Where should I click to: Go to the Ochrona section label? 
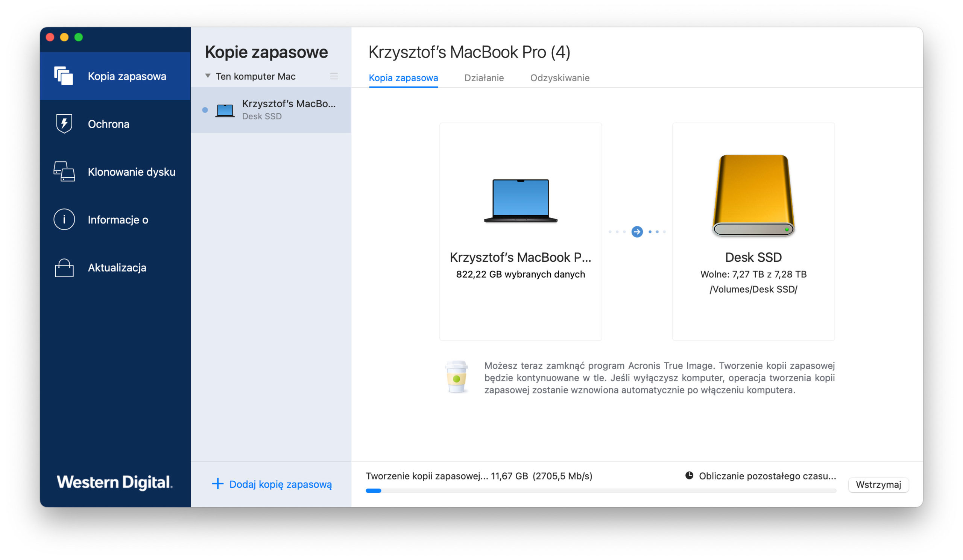click(x=109, y=124)
